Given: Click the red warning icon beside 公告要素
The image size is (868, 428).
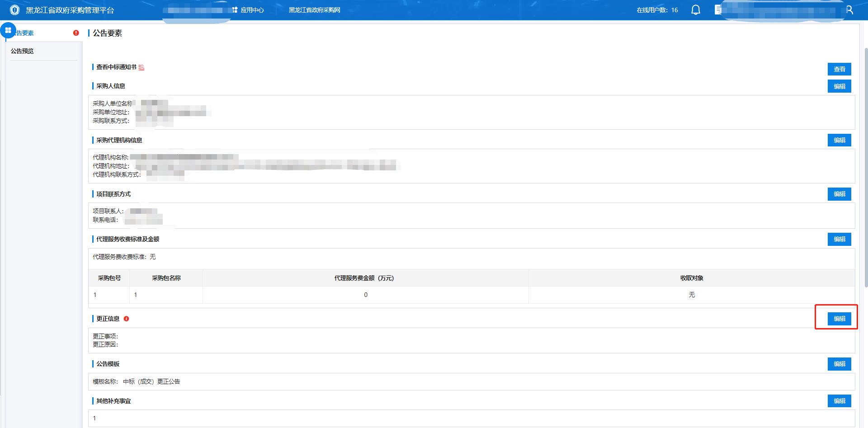Looking at the screenshot, I should (76, 33).
